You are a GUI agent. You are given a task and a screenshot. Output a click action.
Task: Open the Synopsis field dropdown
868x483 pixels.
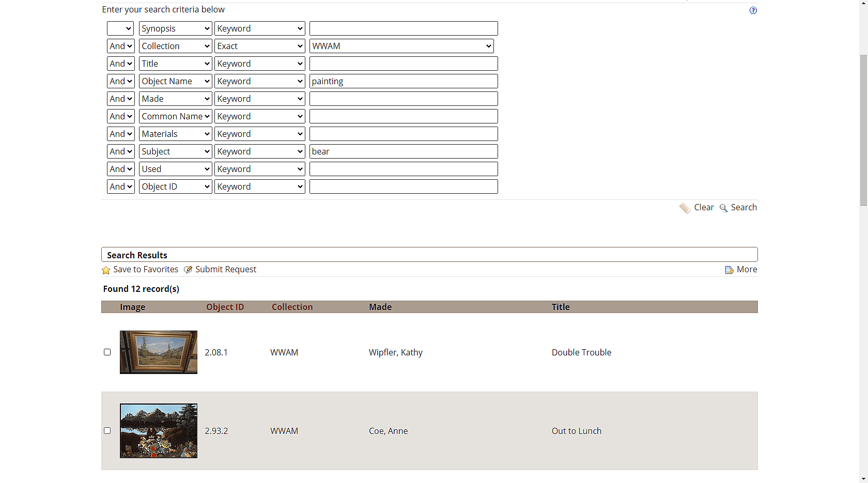tap(175, 28)
